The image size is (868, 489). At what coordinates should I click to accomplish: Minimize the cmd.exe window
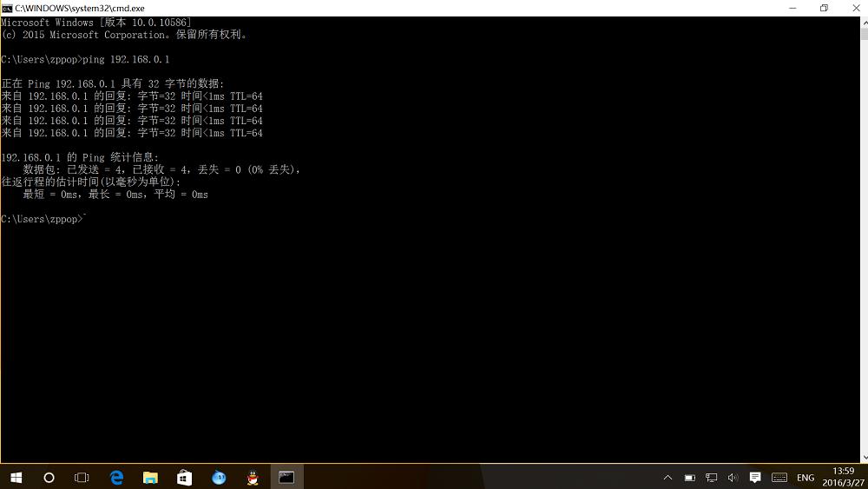(792, 8)
